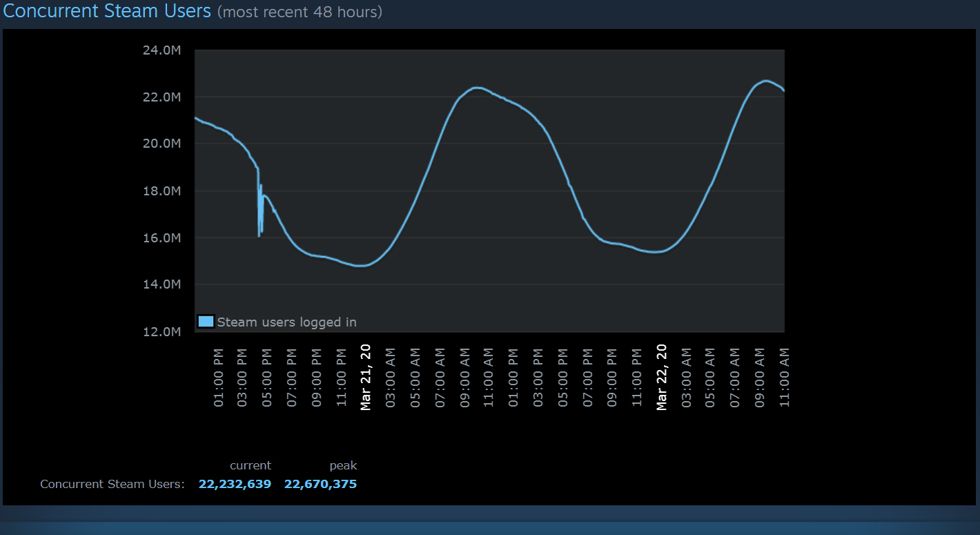Click the 12.0M y-axis label

pos(162,331)
